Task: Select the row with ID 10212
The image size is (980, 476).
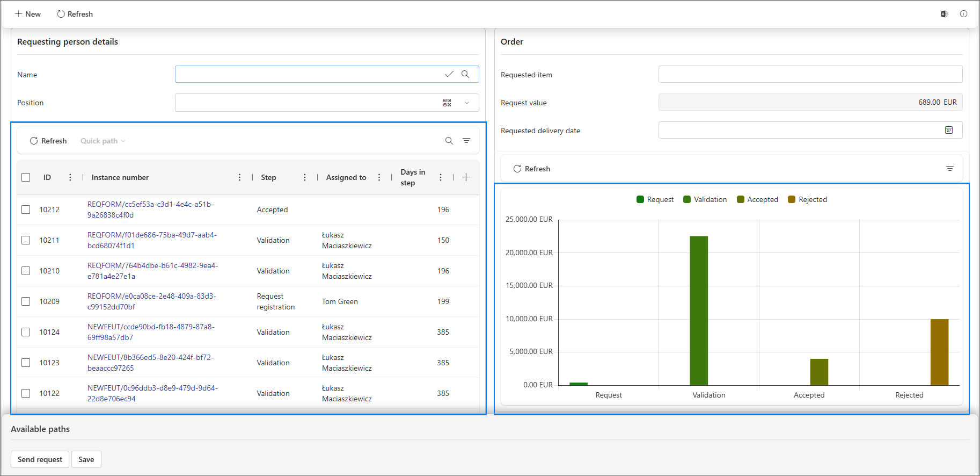Action: (26, 210)
